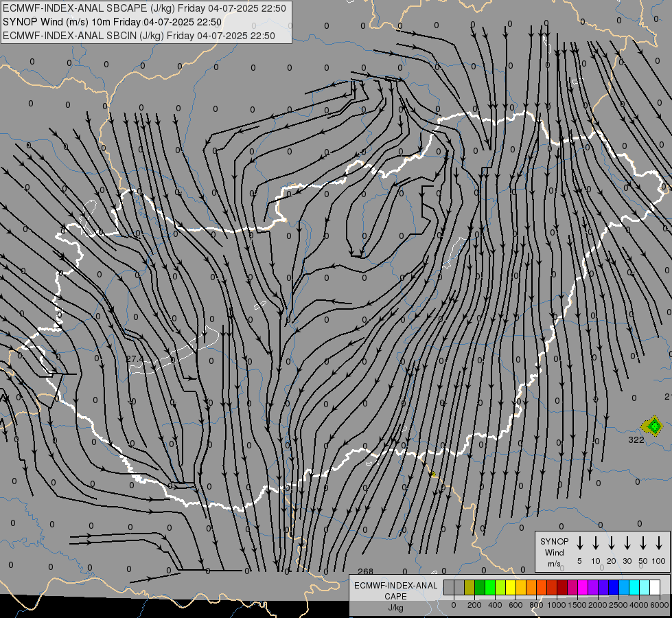Image resolution: width=672 pixels, height=618 pixels.
Task: Select the olive swatch in CAPE legend
Action: pyautogui.click(x=470, y=588)
